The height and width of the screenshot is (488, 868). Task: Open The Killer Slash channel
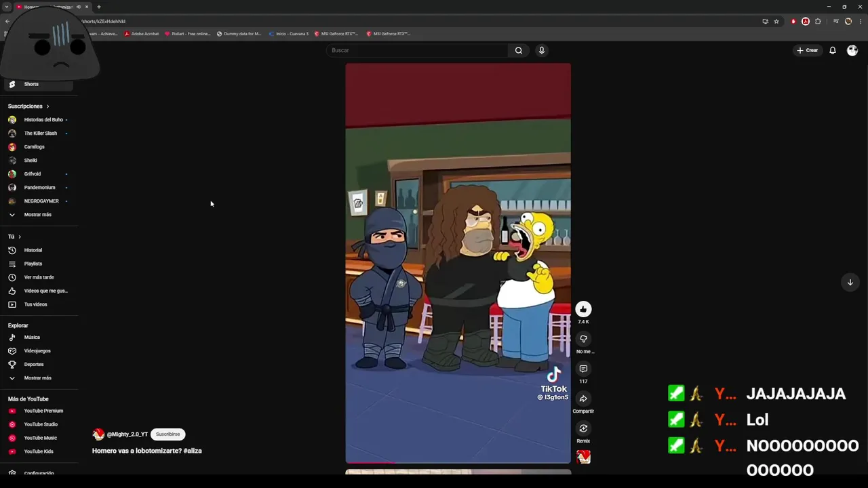tap(39, 134)
